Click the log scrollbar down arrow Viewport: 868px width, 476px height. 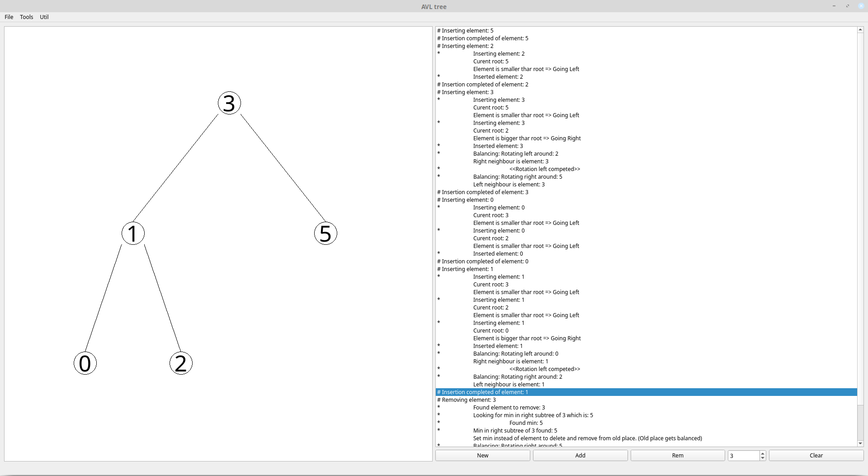click(x=860, y=444)
